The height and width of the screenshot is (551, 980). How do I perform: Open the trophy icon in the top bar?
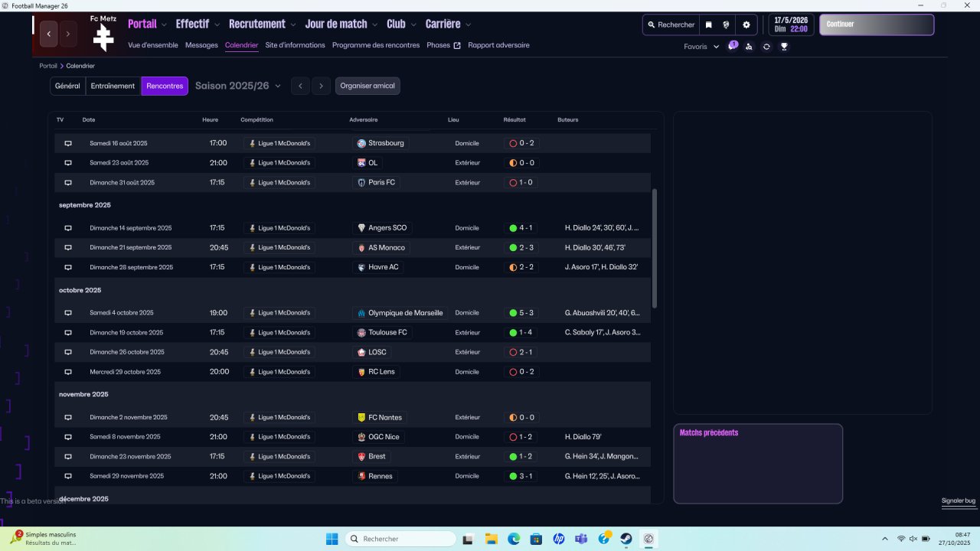pyautogui.click(x=784, y=47)
